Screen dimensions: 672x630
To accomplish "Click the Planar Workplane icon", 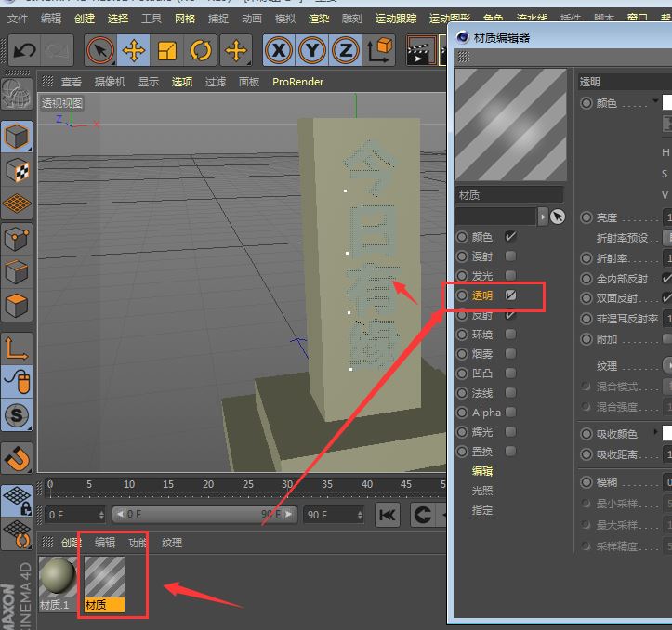I will click(17, 534).
